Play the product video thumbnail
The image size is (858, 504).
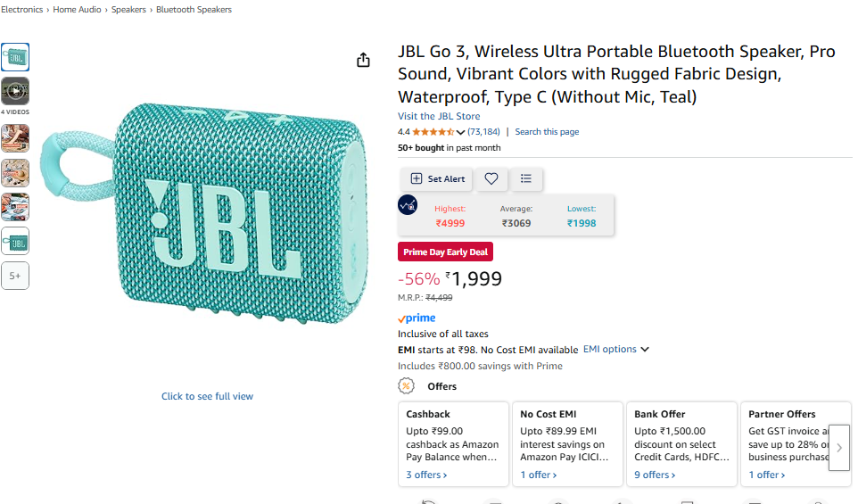[x=15, y=91]
